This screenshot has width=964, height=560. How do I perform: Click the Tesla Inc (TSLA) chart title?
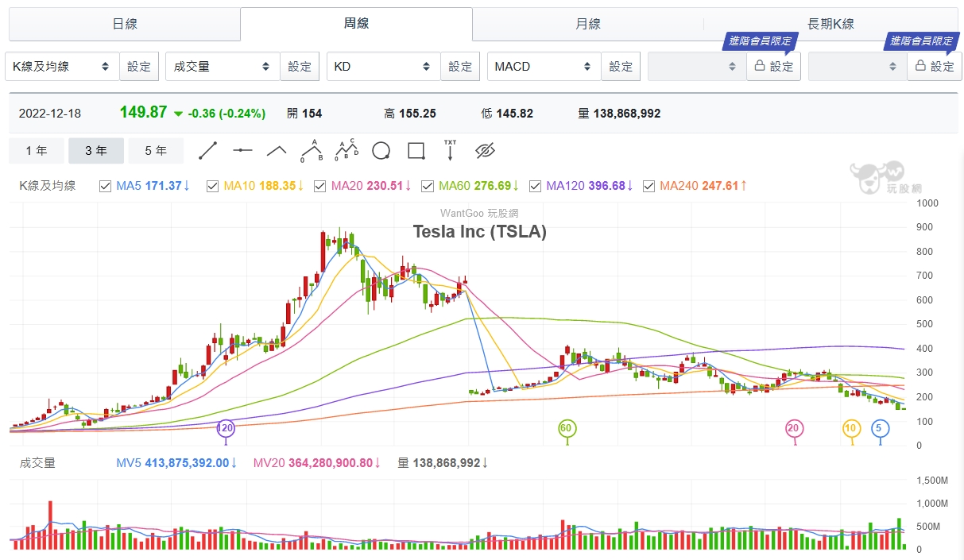(480, 231)
